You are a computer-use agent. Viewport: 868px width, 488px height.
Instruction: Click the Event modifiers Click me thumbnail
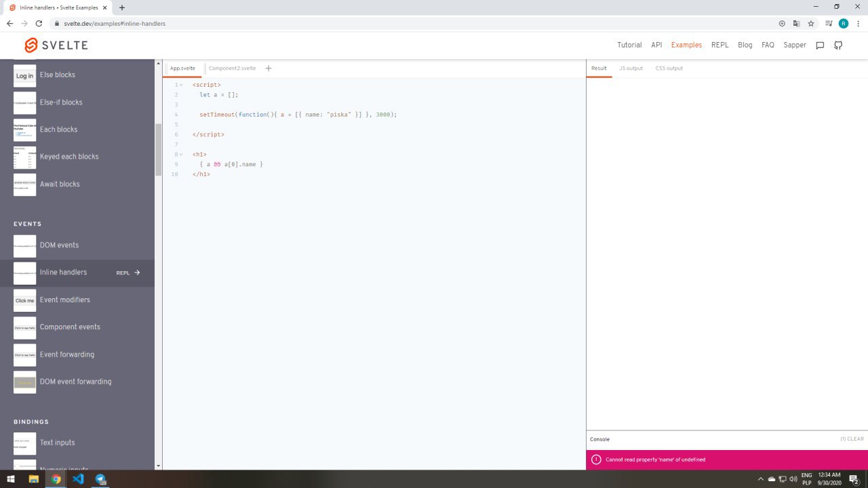click(x=24, y=300)
